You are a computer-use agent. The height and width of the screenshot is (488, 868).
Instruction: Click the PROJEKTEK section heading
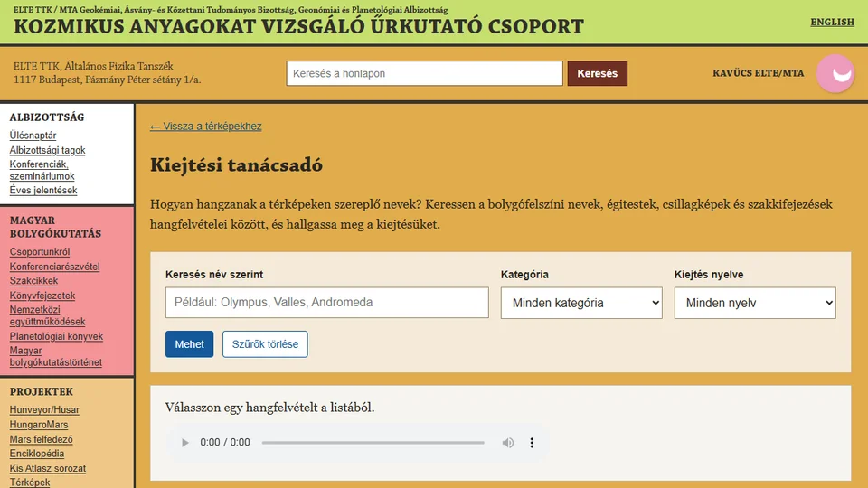(x=42, y=391)
